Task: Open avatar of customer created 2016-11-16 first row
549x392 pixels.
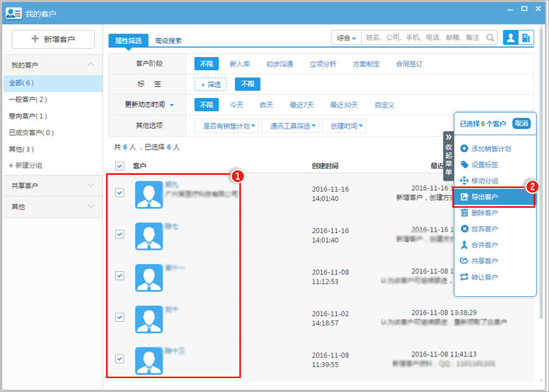Action: pos(149,195)
